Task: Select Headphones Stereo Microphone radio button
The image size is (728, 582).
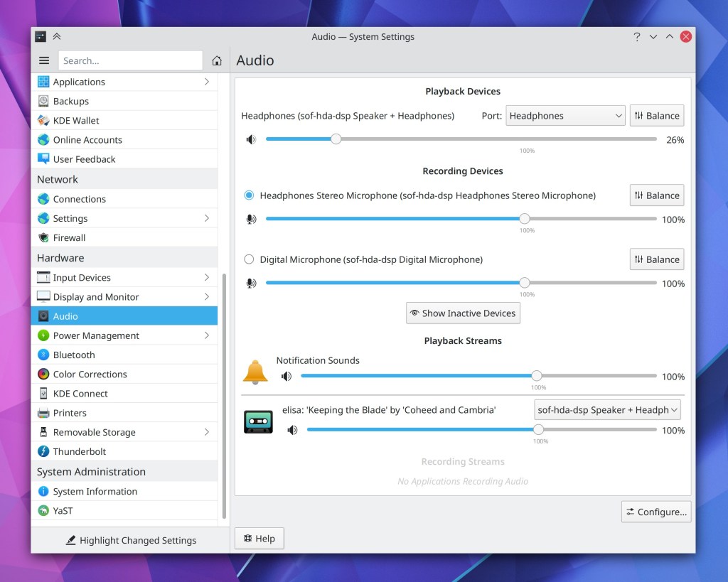Action: tap(249, 195)
